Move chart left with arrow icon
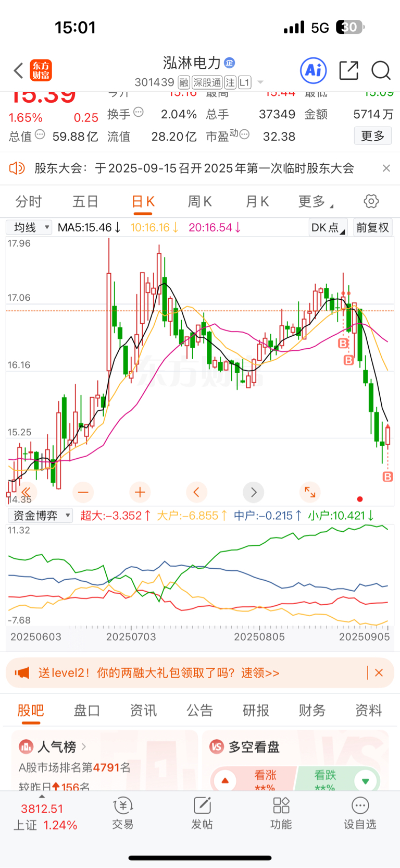The height and width of the screenshot is (868, 400). pos(196,492)
